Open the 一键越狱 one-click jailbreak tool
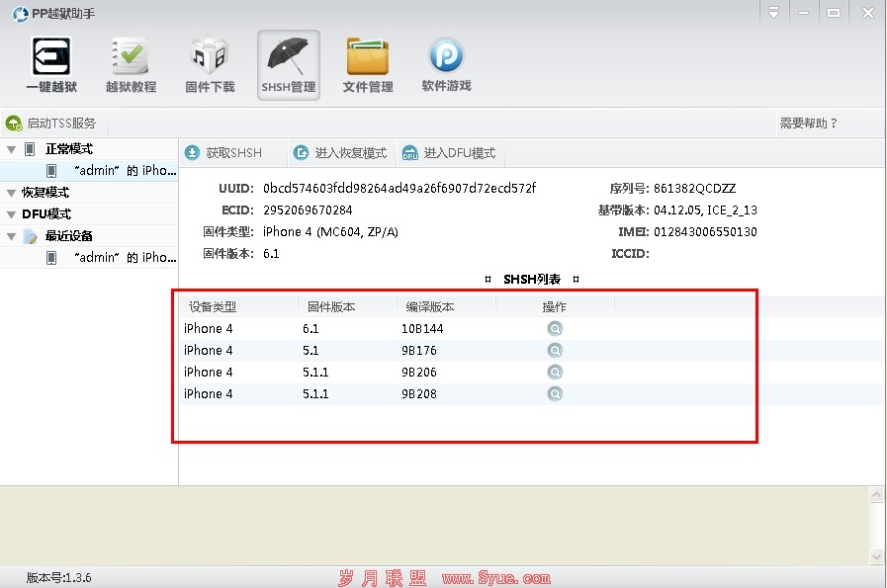The image size is (887, 588). [51, 65]
